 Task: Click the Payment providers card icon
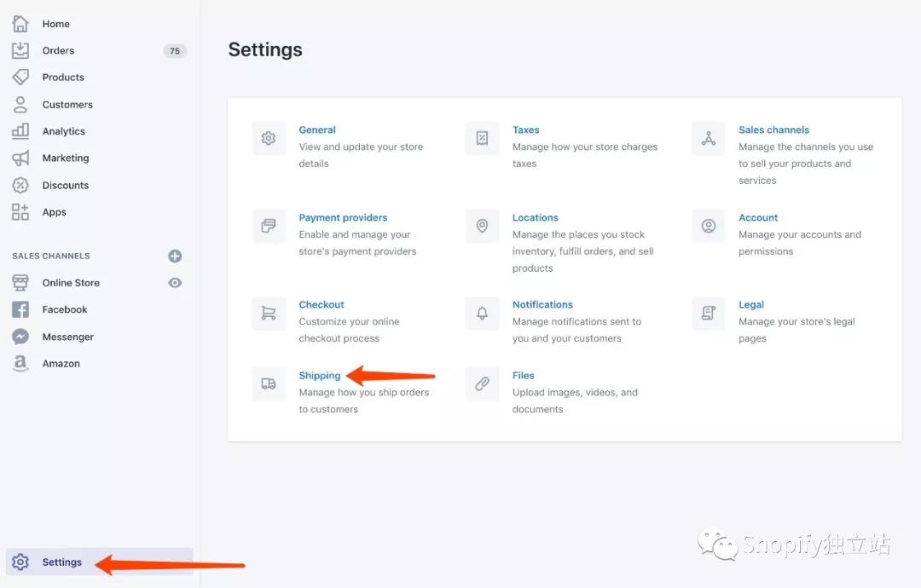[x=269, y=226]
